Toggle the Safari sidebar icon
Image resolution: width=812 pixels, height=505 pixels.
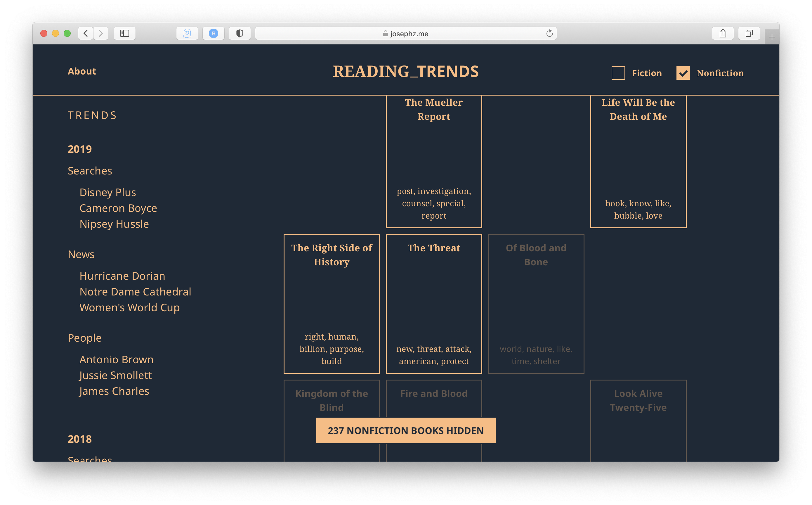click(124, 33)
